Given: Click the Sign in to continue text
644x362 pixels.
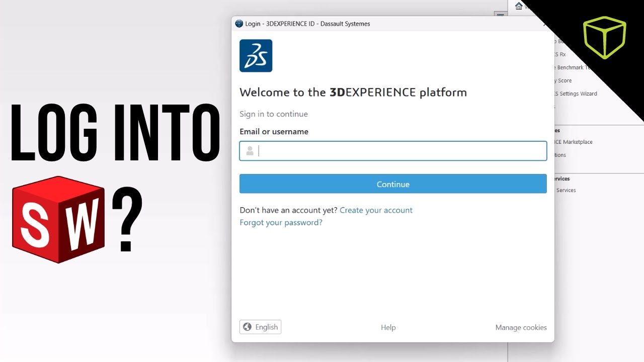Looking at the screenshot, I should [274, 114].
